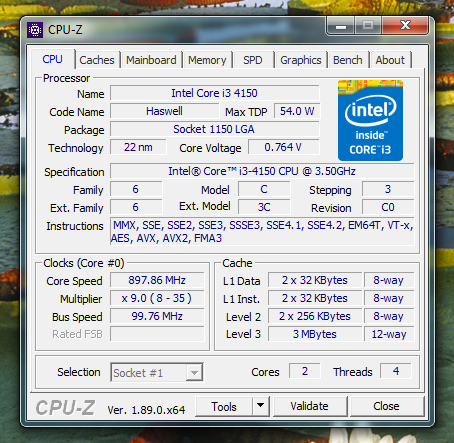Click the Intel Core i3 logo badge
Viewport: 454px width, 443px height.
click(370, 120)
